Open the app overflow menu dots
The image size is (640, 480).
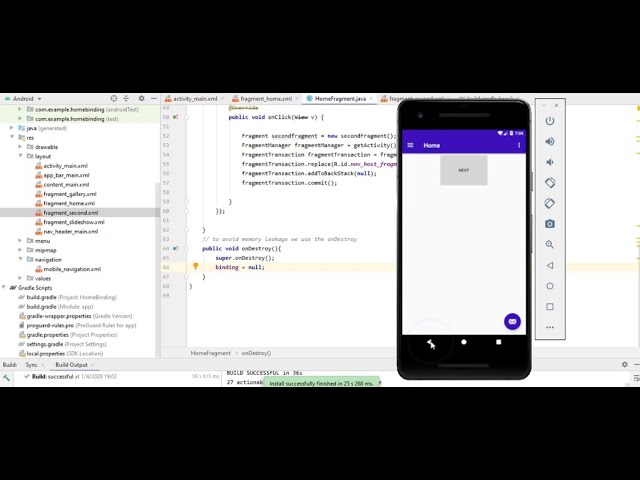point(519,145)
